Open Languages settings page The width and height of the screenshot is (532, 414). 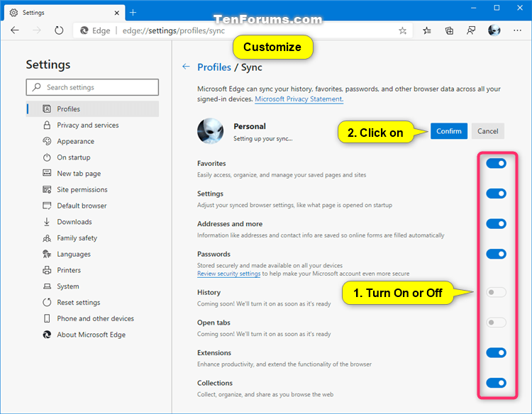92,254
